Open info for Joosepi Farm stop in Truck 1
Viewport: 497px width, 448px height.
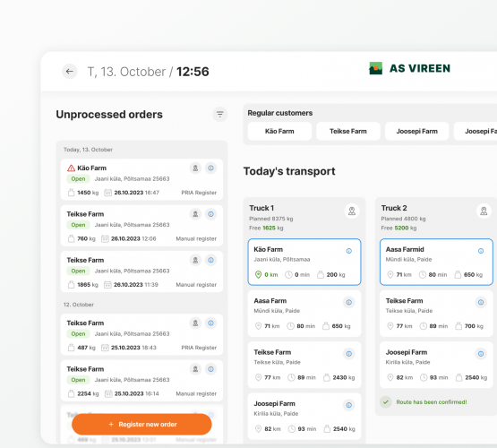[x=349, y=405]
